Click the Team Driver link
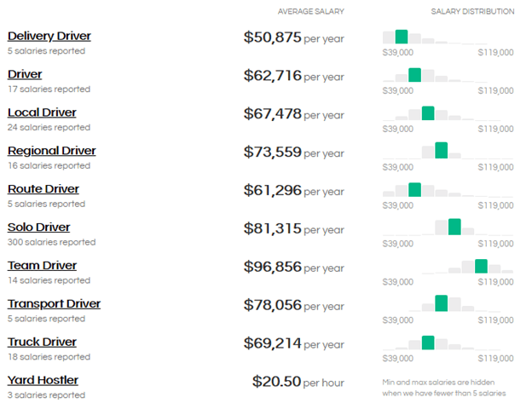532x409 pixels. tap(42, 266)
